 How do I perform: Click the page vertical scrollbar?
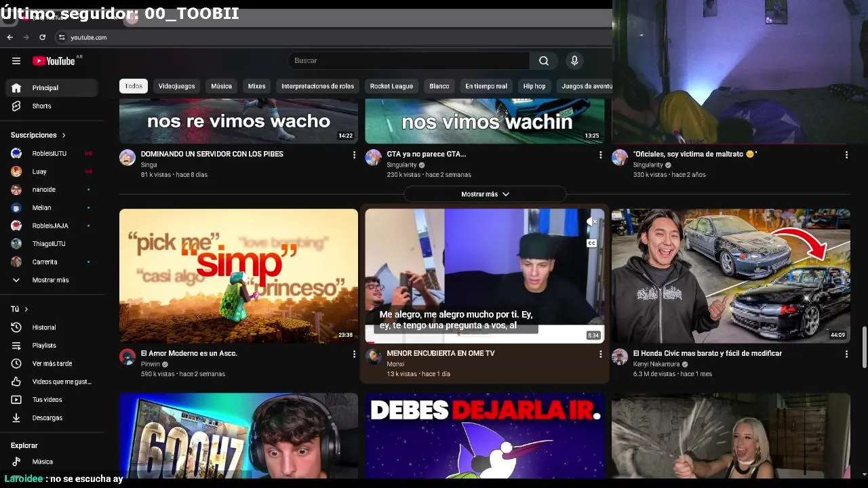click(864, 348)
